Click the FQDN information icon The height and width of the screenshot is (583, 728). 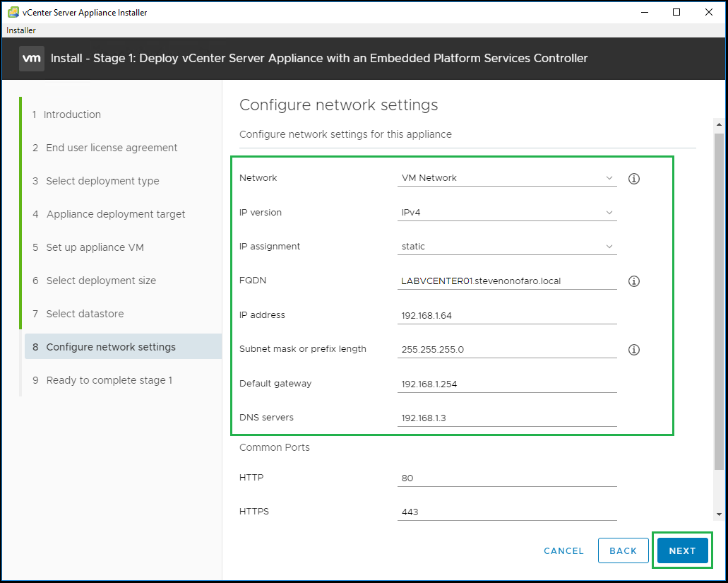pos(633,281)
